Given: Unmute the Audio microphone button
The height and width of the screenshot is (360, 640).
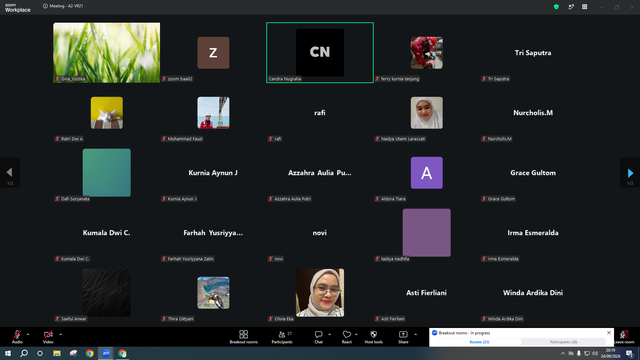Looking at the screenshot, I should click(17, 336).
